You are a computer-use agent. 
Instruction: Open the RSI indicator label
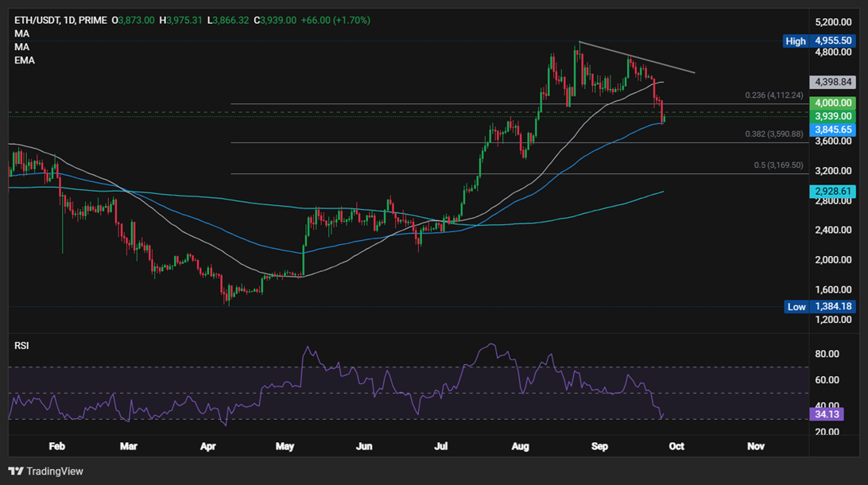click(x=23, y=346)
